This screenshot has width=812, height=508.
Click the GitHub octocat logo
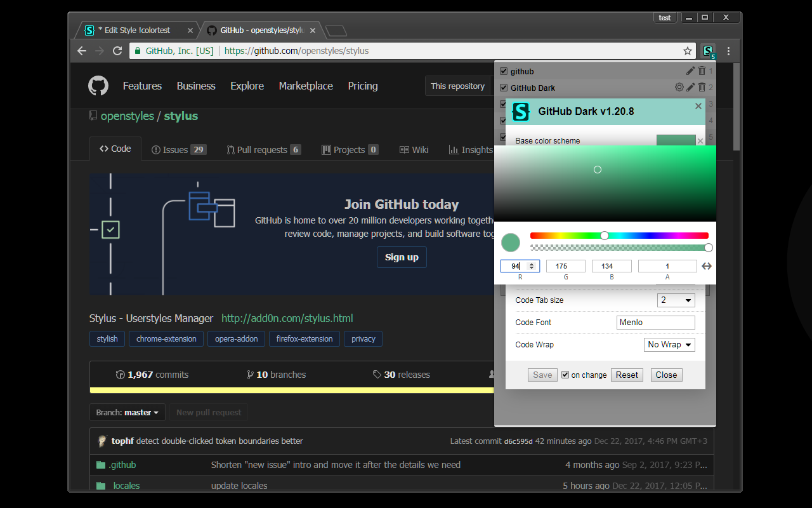point(98,86)
